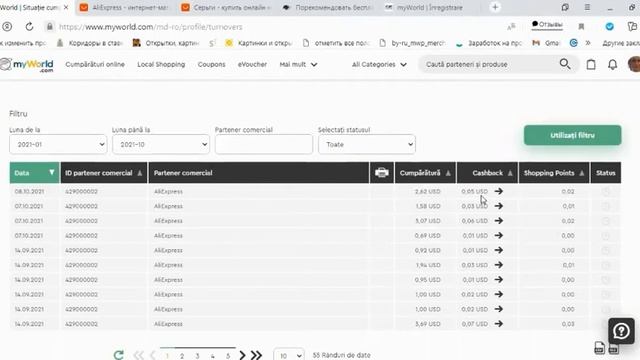
Task: Open rows-per-page dropdown showing 10
Action: click(289, 356)
